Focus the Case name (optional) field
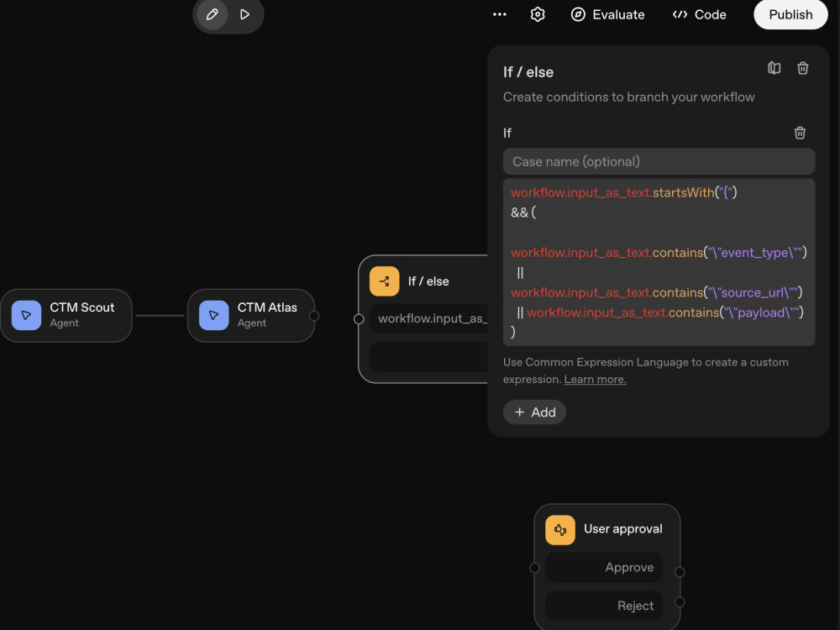Screen dimensions: 840x630 (659, 161)
